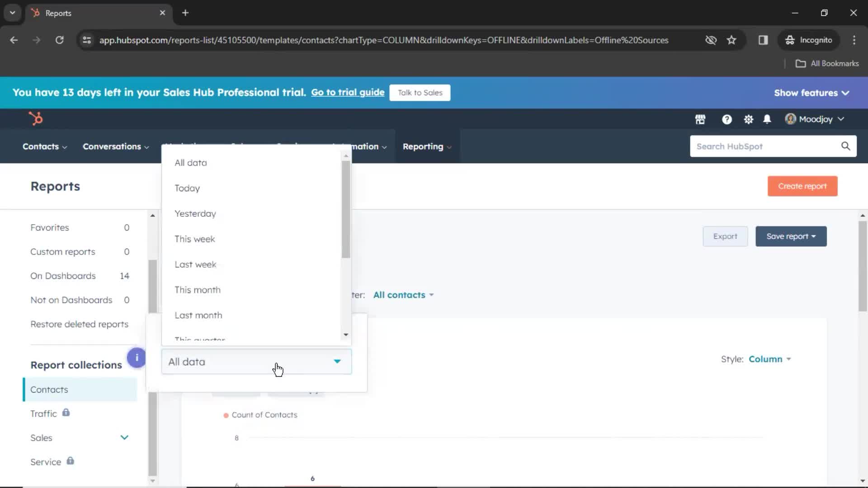Click the Create report button
This screenshot has width=868, height=488.
[x=802, y=186]
